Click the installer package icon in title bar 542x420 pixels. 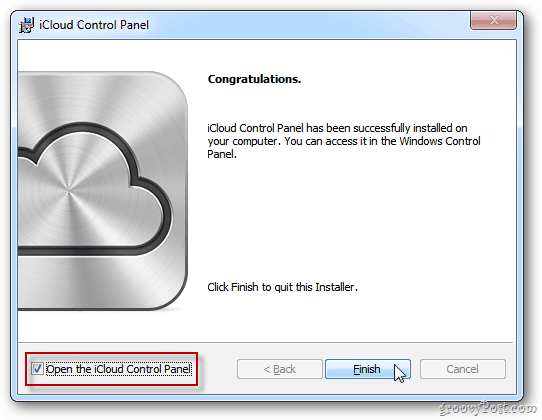click(26, 25)
